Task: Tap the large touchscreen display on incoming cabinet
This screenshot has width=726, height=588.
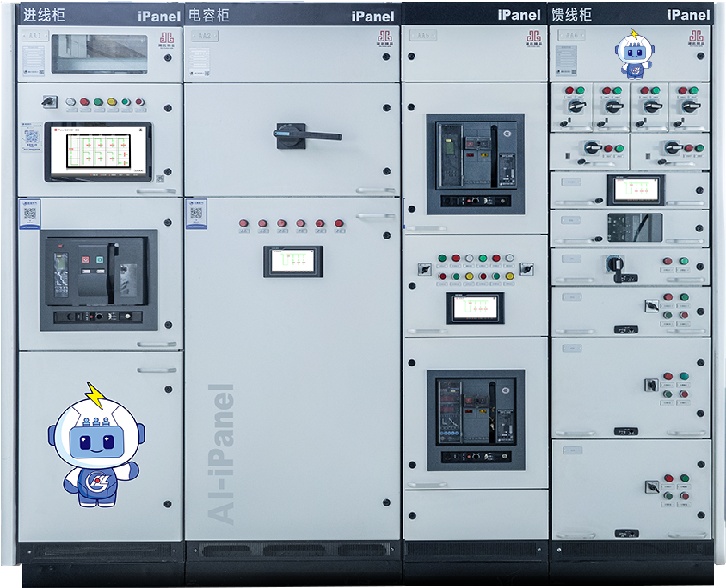Action: [x=98, y=151]
